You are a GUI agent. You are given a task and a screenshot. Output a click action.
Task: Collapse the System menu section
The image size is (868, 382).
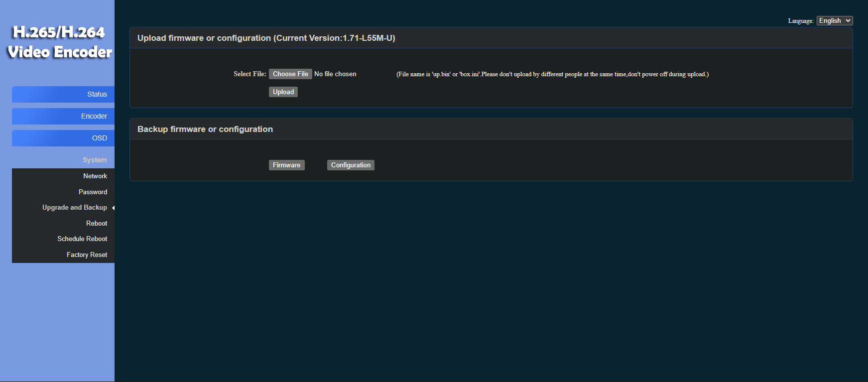[95, 160]
